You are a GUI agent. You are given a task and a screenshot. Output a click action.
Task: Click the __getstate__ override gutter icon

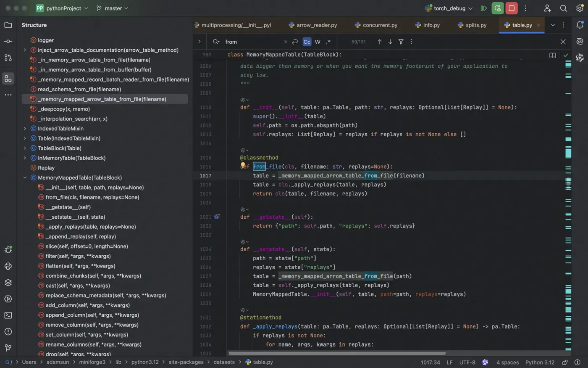click(217, 217)
